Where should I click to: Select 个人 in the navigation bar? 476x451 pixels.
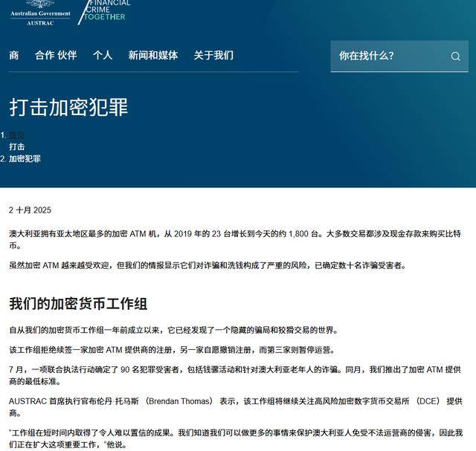[x=103, y=55]
